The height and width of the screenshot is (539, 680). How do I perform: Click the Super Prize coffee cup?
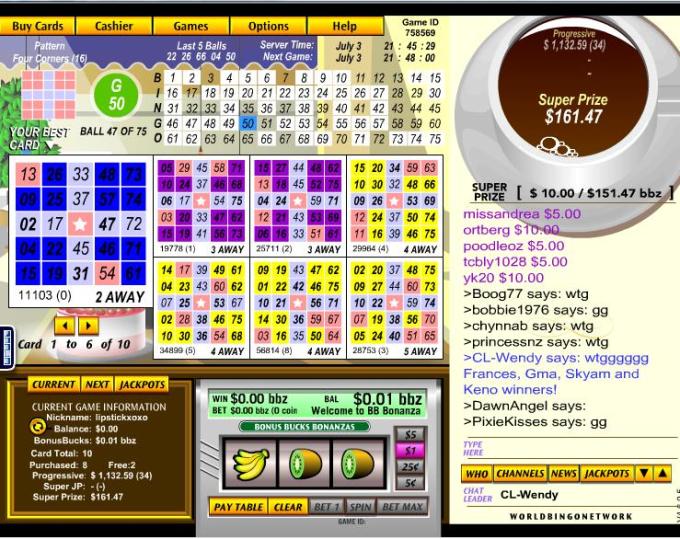coord(573,93)
